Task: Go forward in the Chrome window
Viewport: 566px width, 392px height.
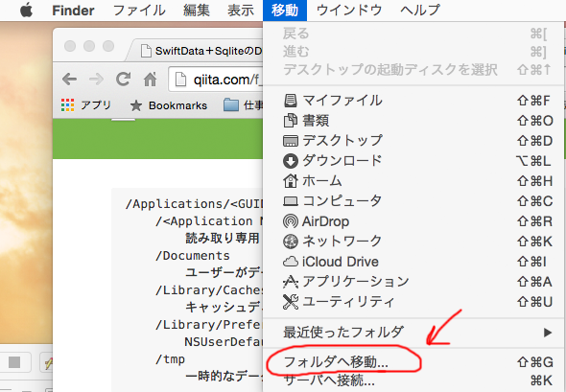Action: (x=96, y=79)
